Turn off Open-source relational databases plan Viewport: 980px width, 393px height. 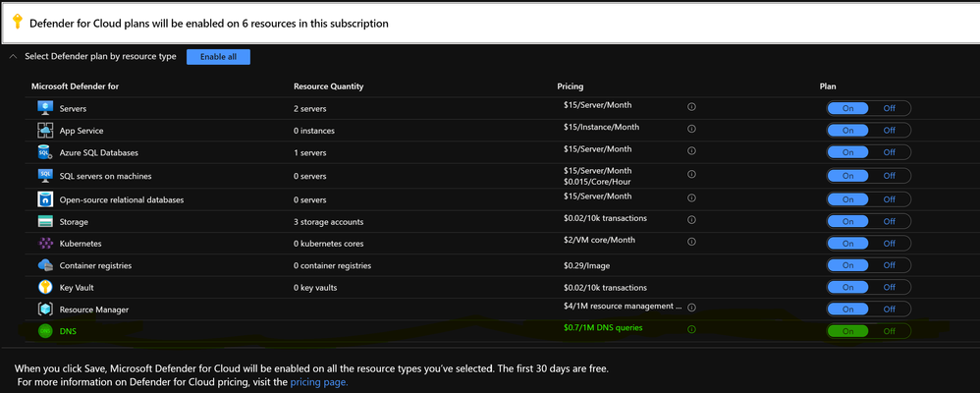click(889, 199)
